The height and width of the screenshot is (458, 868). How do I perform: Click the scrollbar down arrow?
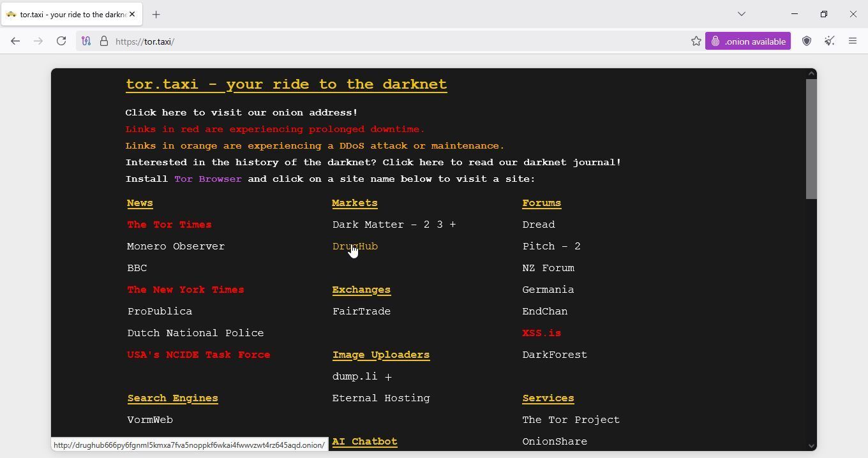(811, 446)
